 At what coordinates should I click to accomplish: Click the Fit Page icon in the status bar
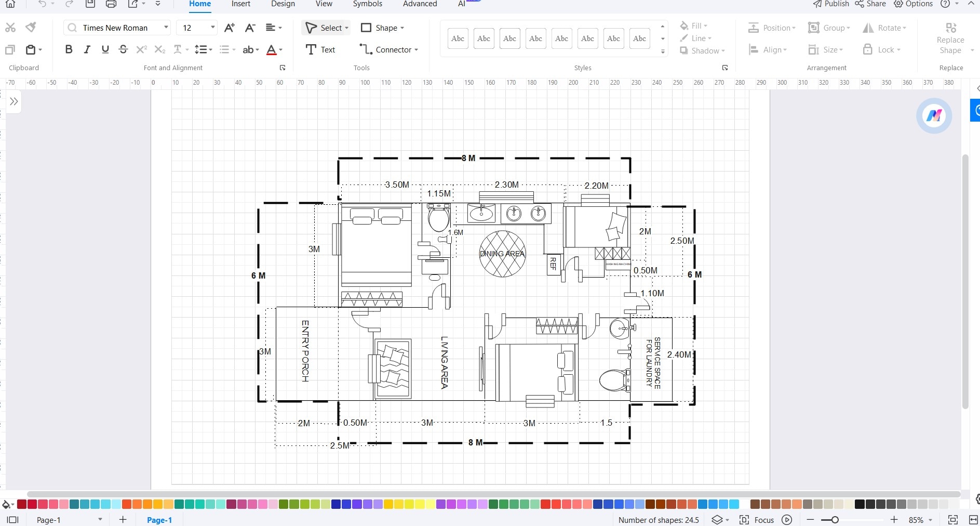(953, 520)
